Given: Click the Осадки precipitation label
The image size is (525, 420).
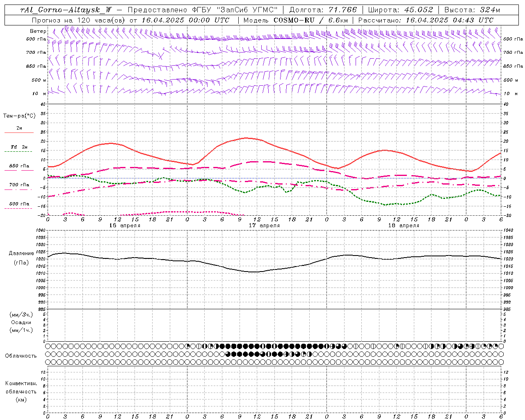Looking at the screenshot, I should [21, 322].
